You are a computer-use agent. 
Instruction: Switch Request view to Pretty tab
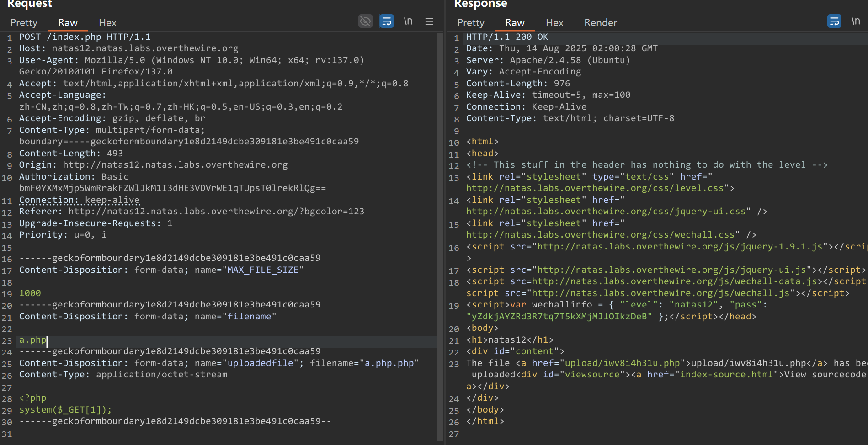24,22
